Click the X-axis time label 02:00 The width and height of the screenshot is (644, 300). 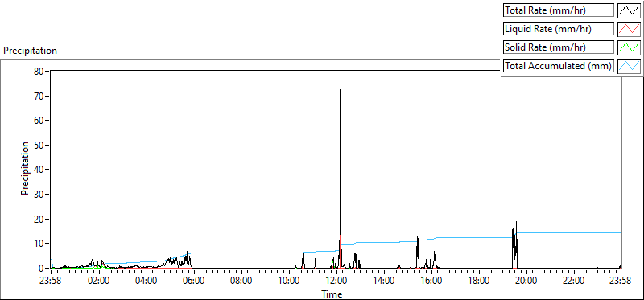point(99,282)
